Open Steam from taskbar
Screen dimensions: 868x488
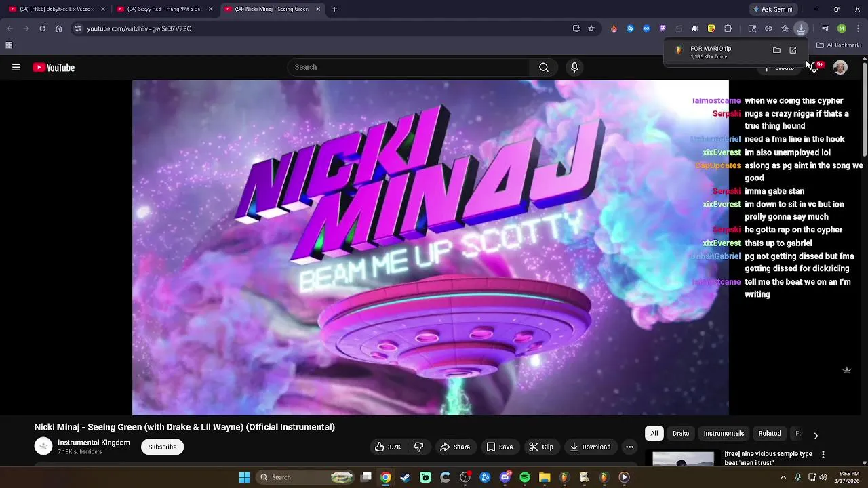(406, 477)
